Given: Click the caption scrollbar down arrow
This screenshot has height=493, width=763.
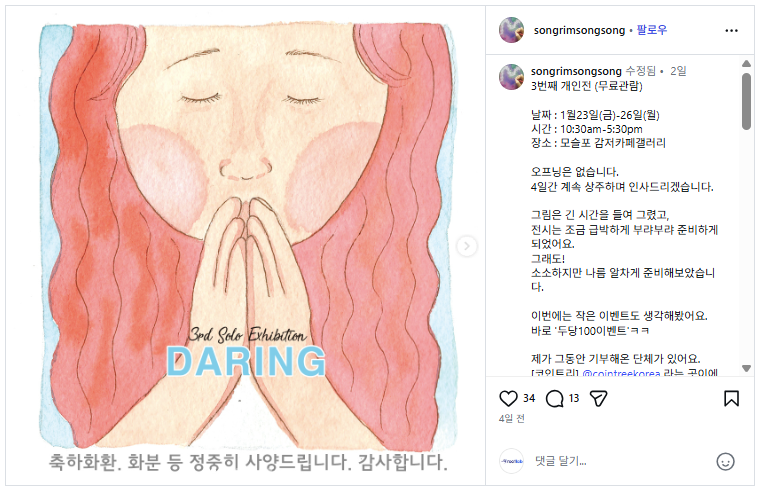Looking at the screenshot, I should [x=746, y=368].
